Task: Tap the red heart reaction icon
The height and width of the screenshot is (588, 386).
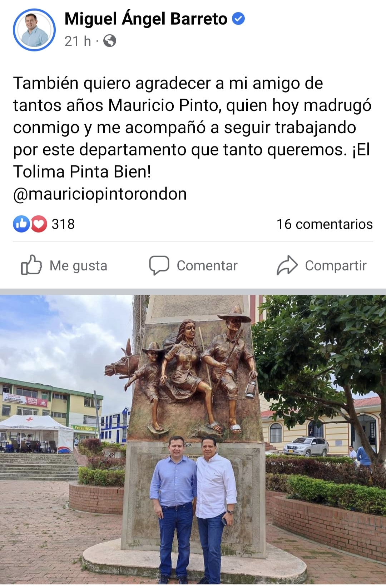Action: pos(39,224)
